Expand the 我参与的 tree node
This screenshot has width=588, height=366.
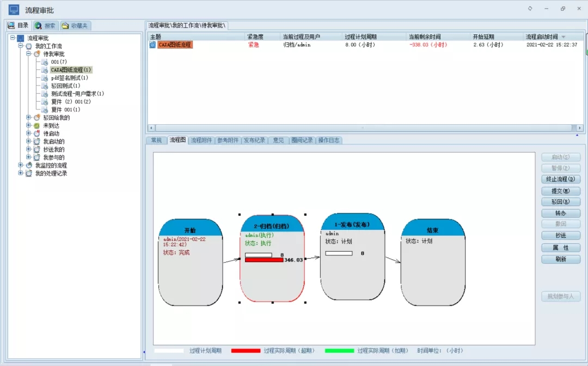29,157
